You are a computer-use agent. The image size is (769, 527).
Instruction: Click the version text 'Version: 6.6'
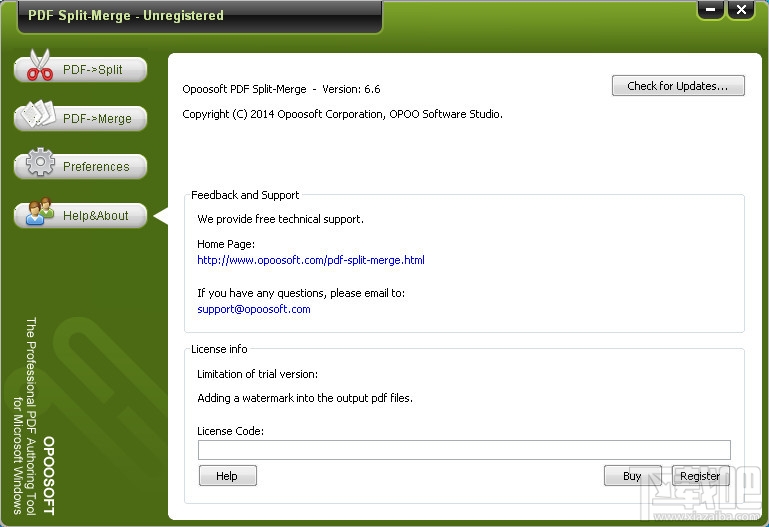(351, 89)
